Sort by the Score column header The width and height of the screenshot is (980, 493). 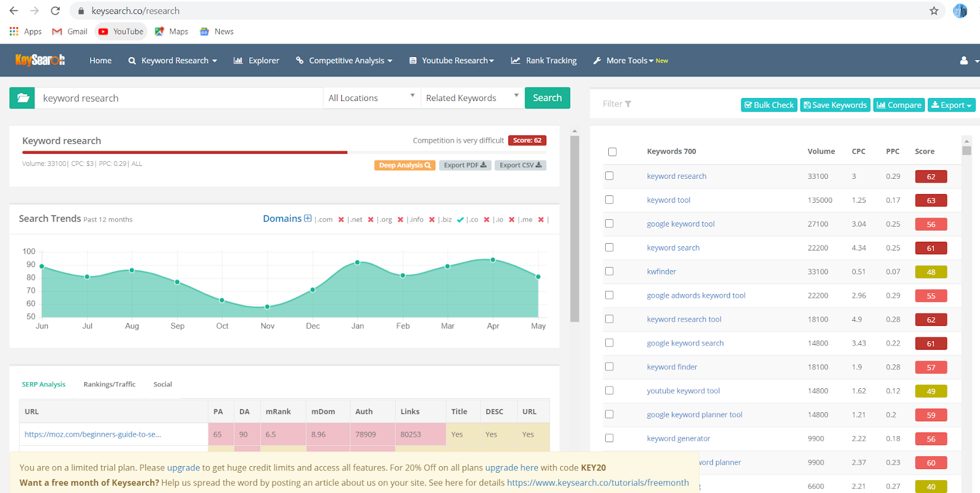point(924,152)
